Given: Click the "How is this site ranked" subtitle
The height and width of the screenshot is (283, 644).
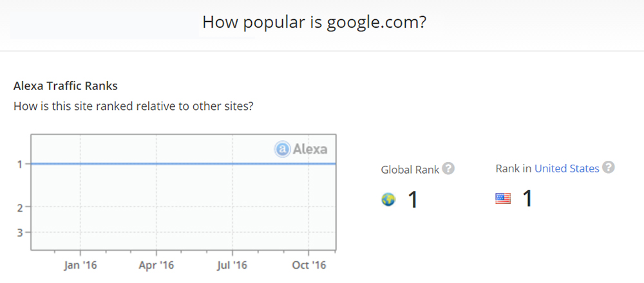Looking at the screenshot, I should tap(133, 106).
